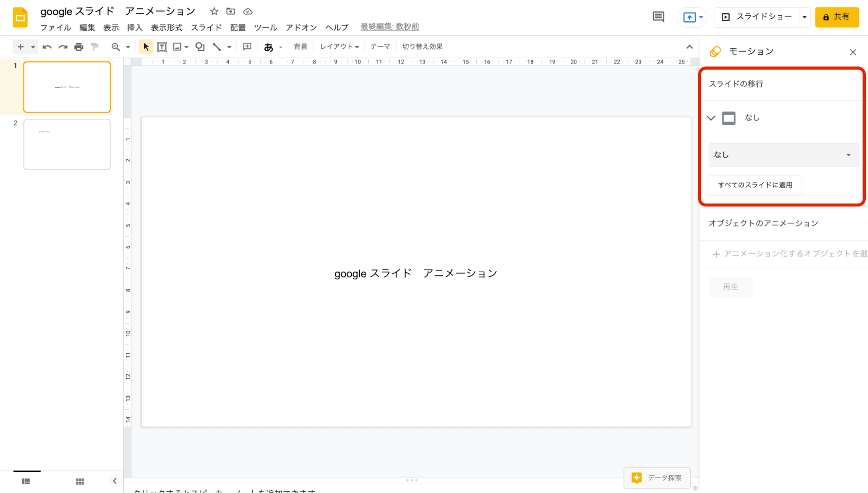This screenshot has height=493, width=868.
Task: Open the レイアウト dropdown
Action: [x=340, y=46]
